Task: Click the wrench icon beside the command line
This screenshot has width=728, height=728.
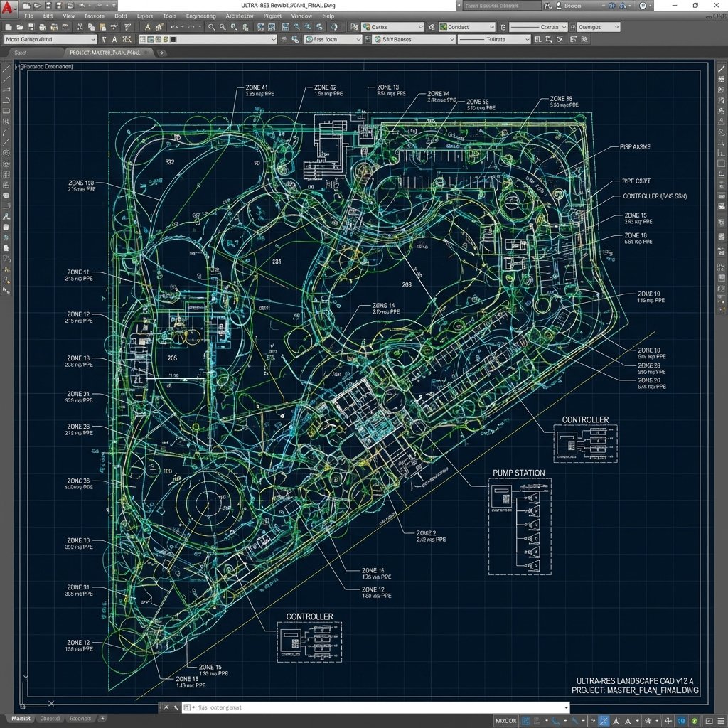Action: 176,708
